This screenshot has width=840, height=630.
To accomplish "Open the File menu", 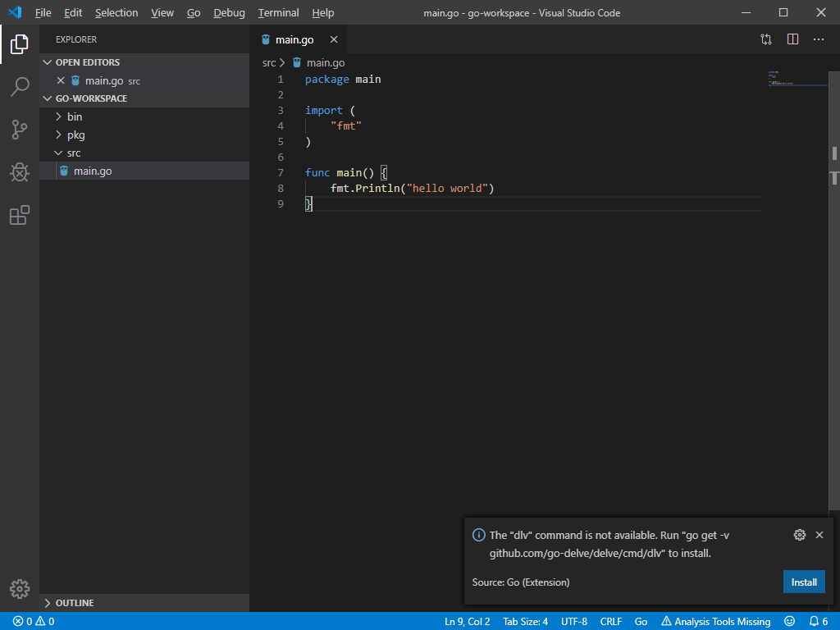I will tap(43, 12).
